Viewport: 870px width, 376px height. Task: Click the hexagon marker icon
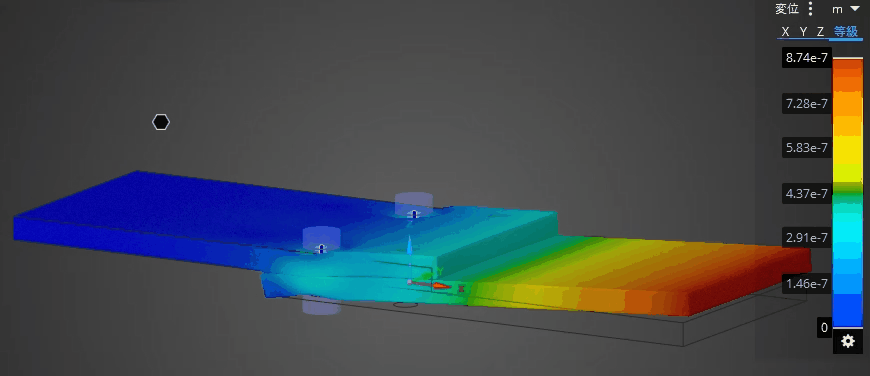[161, 122]
